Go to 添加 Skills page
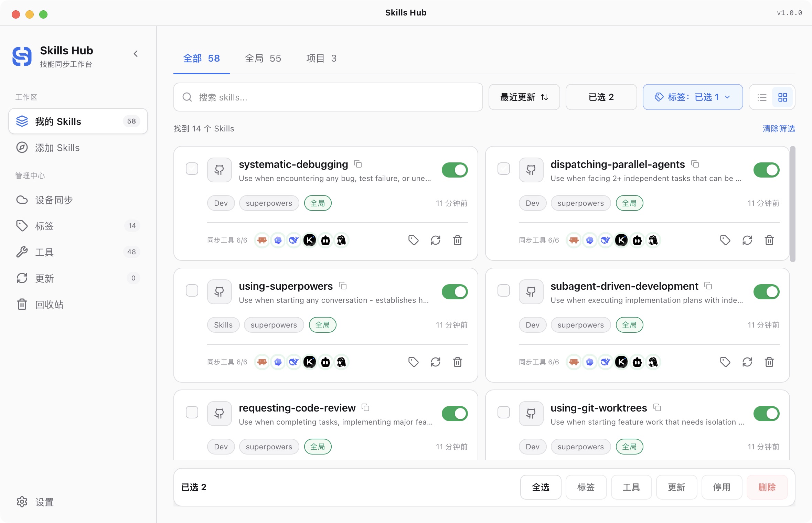The height and width of the screenshot is (523, 812). click(78, 148)
